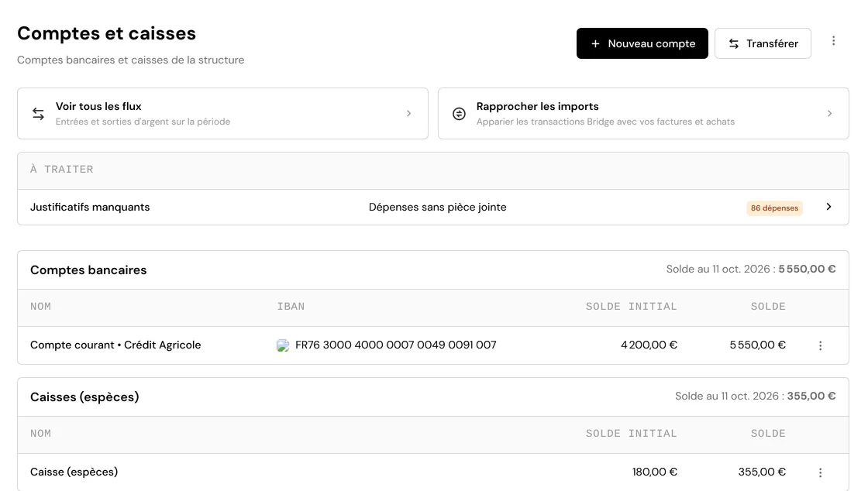Open the Voir tous les flux card
Viewport: 868px width, 491px height.
point(222,113)
